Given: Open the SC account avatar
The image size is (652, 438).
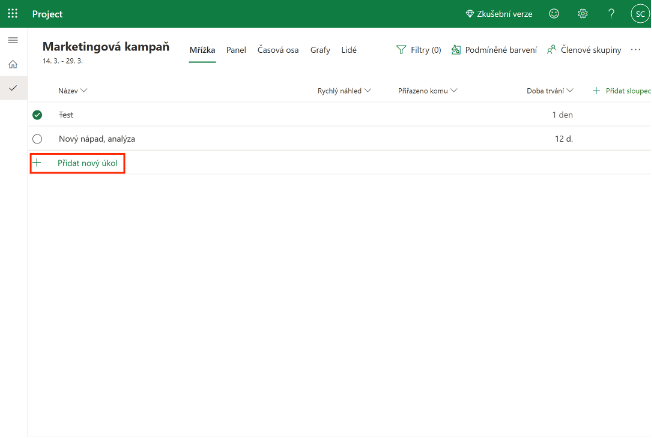Looking at the screenshot, I should (638, 14).
